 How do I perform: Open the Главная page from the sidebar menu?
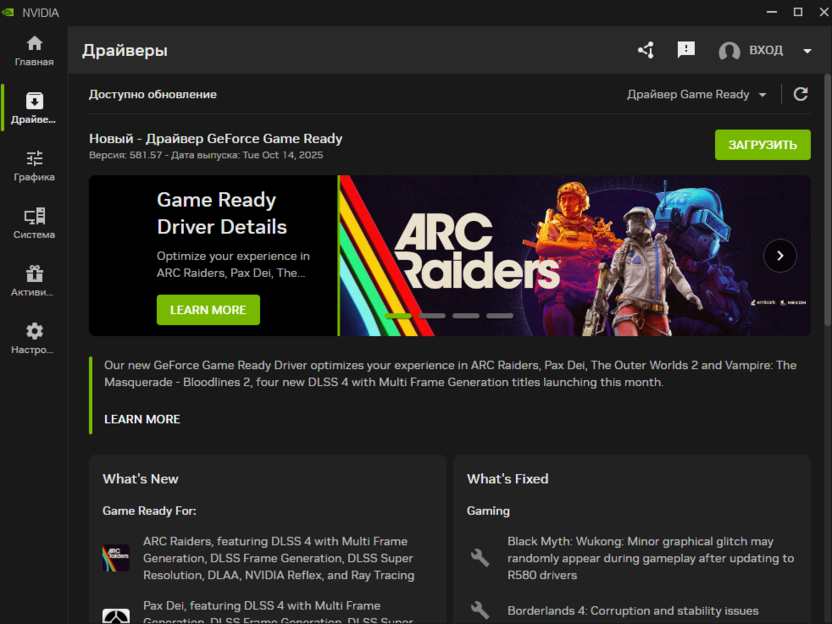tap(33, 44)
